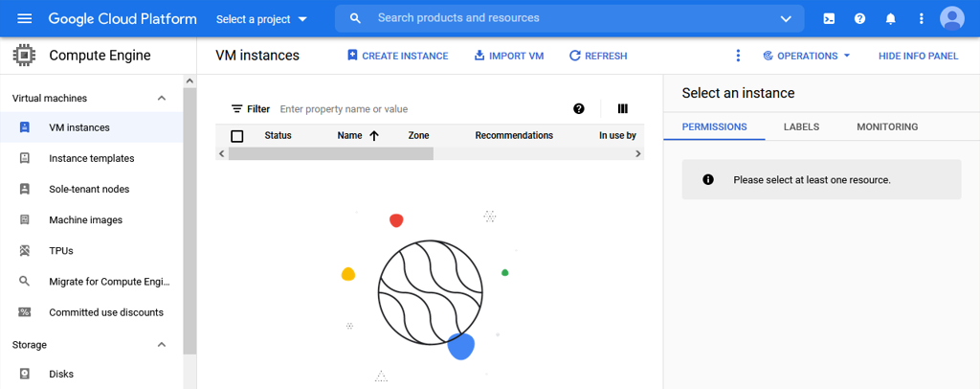980x389 pixels.
Task: Open the Select a project dropdown
Action: click(x=262, y=19)
